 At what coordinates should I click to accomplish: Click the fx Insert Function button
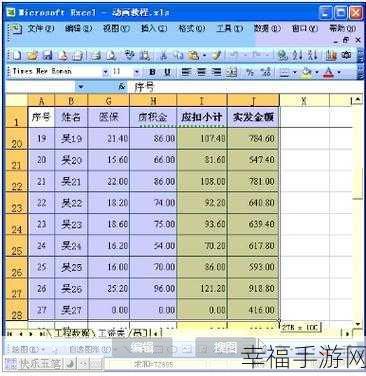pyautogui.click(x=122, y=87)
